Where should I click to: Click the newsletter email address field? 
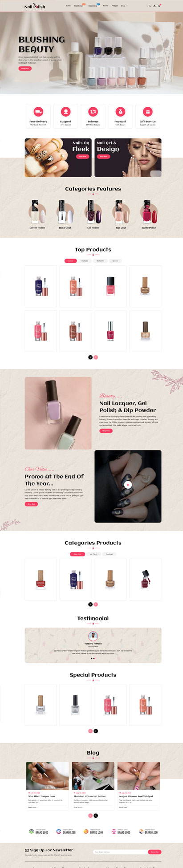[120, 852]
